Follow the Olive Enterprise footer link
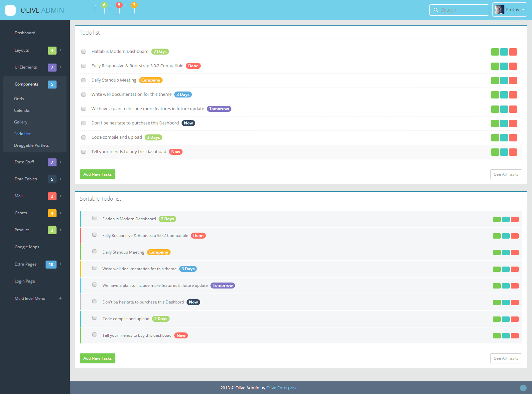Image resolution: width=532 pixels, height=394 pixels. [282, 388]
